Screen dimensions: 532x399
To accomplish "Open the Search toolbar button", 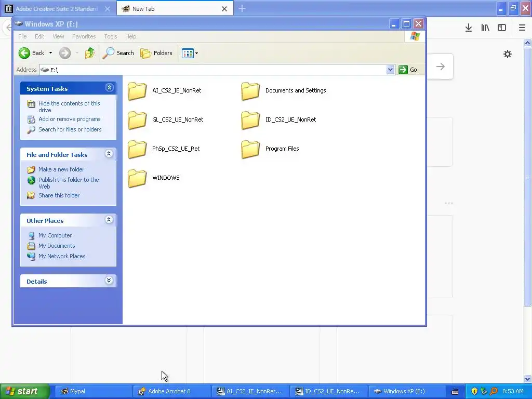I will (118, 53).
